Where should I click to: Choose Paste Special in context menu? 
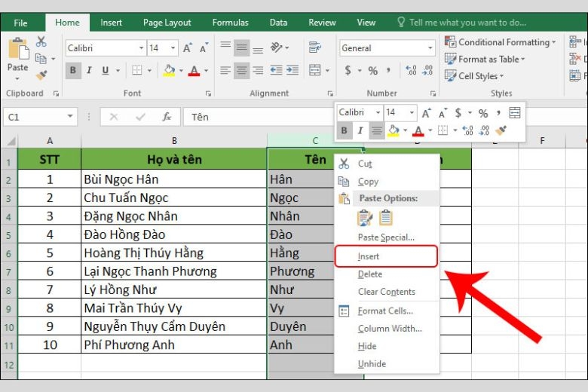386,237
